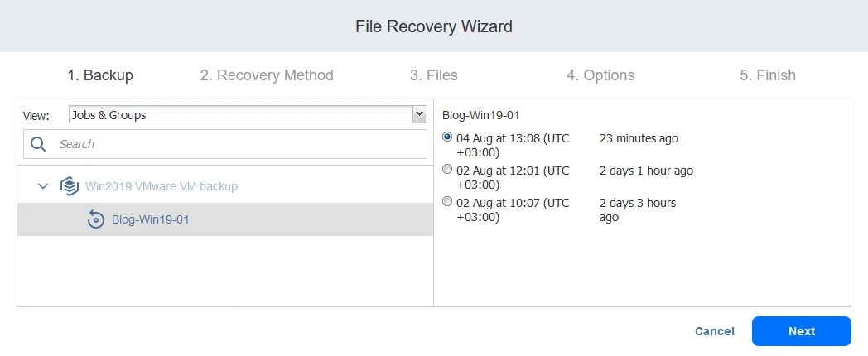Switch to the Backup step
This screenshot has width=868, height=356.
(100, 75)
